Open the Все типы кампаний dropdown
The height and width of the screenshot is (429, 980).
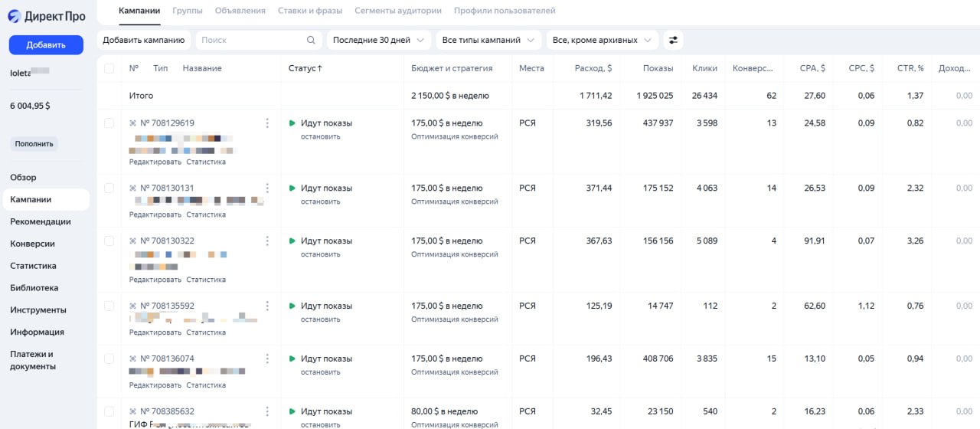(x=488, y=40)
